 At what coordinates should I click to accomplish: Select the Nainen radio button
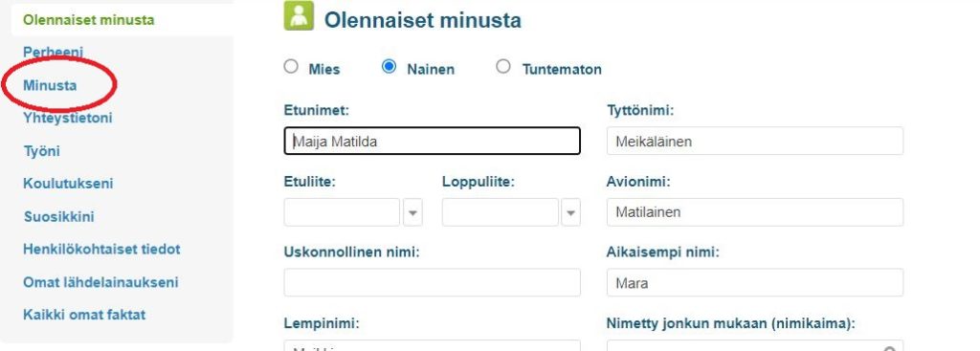389,66
